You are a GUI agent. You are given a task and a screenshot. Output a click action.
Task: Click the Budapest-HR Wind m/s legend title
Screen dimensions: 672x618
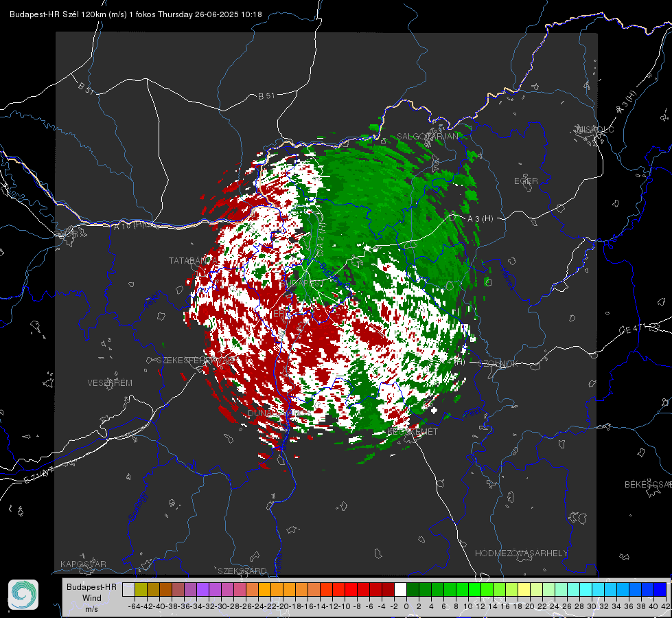[x=91, y=597]
